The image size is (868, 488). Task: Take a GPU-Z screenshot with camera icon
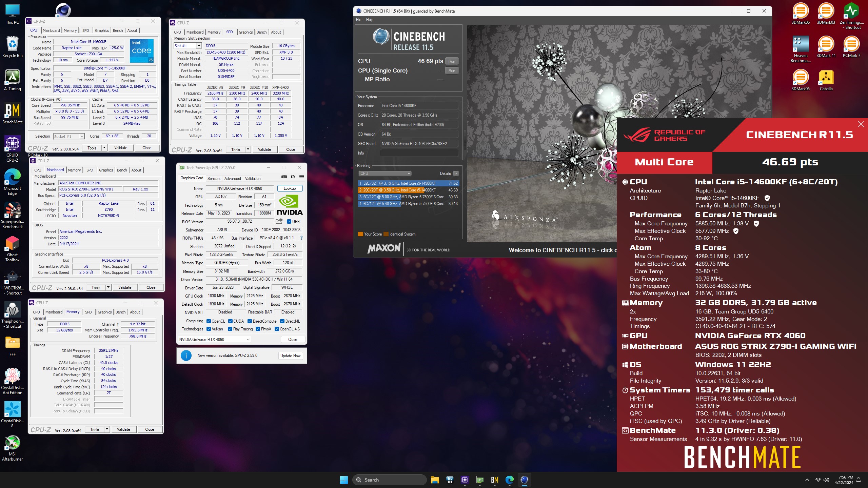(284, 177)
